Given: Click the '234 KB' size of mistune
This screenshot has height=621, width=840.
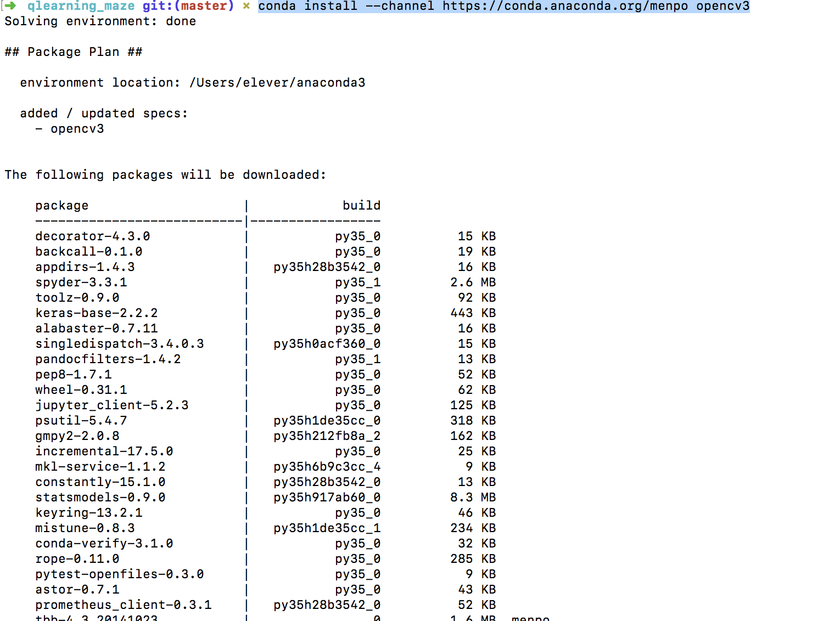Looking at the screenshot, I should [473, 528].
